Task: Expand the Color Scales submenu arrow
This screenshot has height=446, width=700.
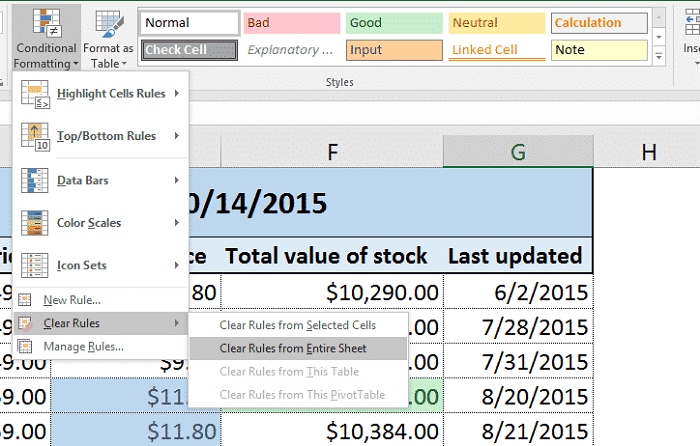Action: click(177, 223)
